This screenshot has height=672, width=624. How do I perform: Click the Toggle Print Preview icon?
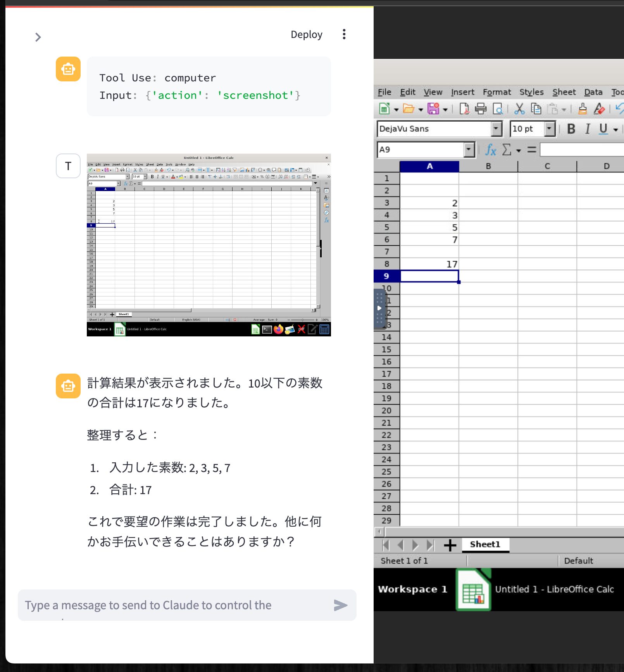coord(498,109)
